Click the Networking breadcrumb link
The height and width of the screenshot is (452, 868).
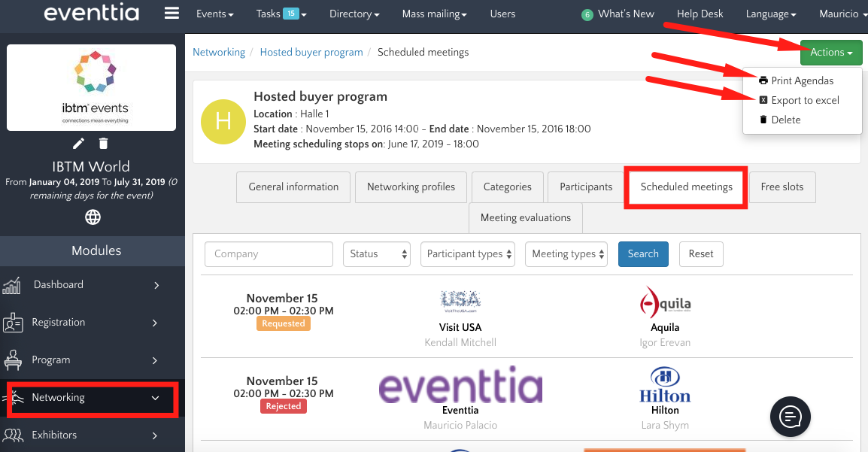coord(219,53)
